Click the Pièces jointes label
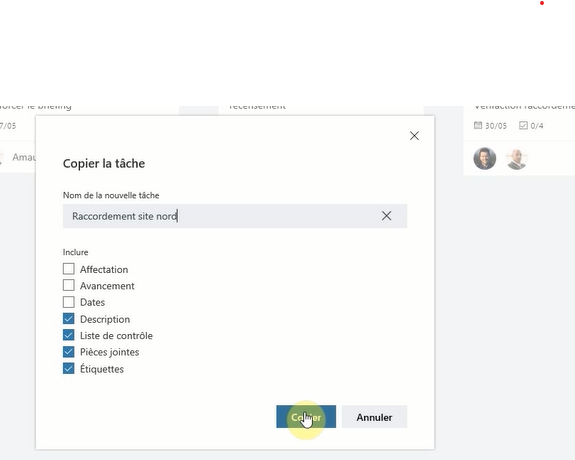 coord(110,352)
